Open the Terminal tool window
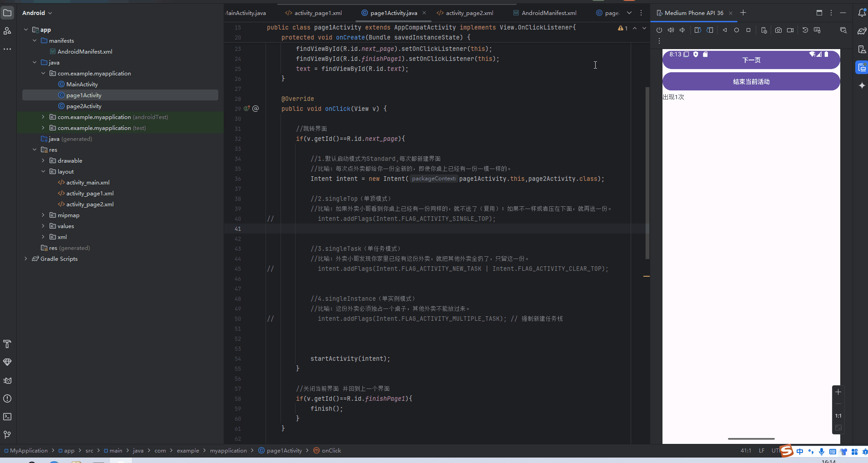Viewport: 868px width, 463px height. [x=7, y=417]
